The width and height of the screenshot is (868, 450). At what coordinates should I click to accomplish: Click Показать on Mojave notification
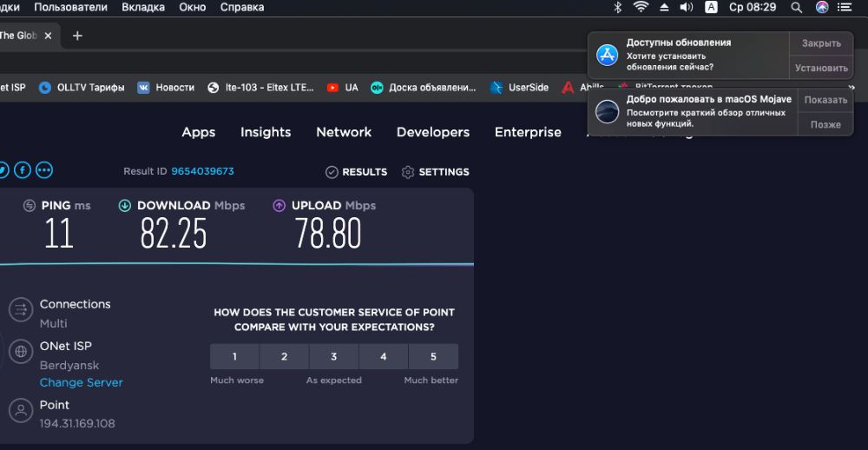[826, 100]
